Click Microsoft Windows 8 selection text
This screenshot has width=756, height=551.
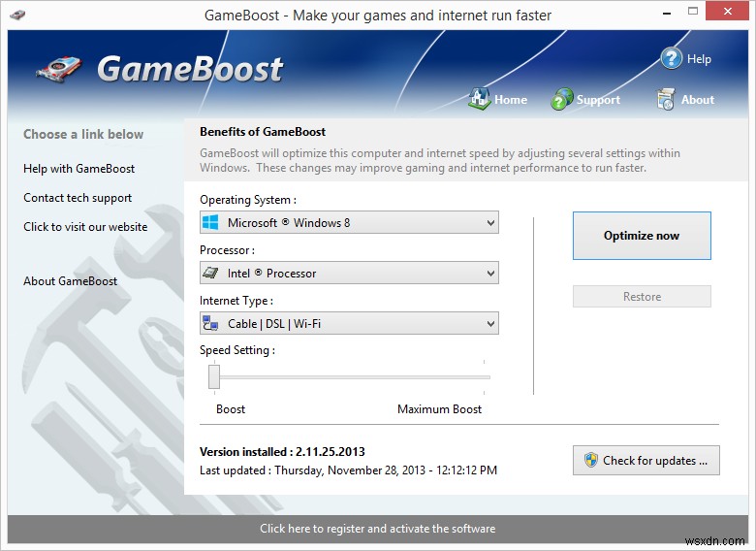coord(289,223)
